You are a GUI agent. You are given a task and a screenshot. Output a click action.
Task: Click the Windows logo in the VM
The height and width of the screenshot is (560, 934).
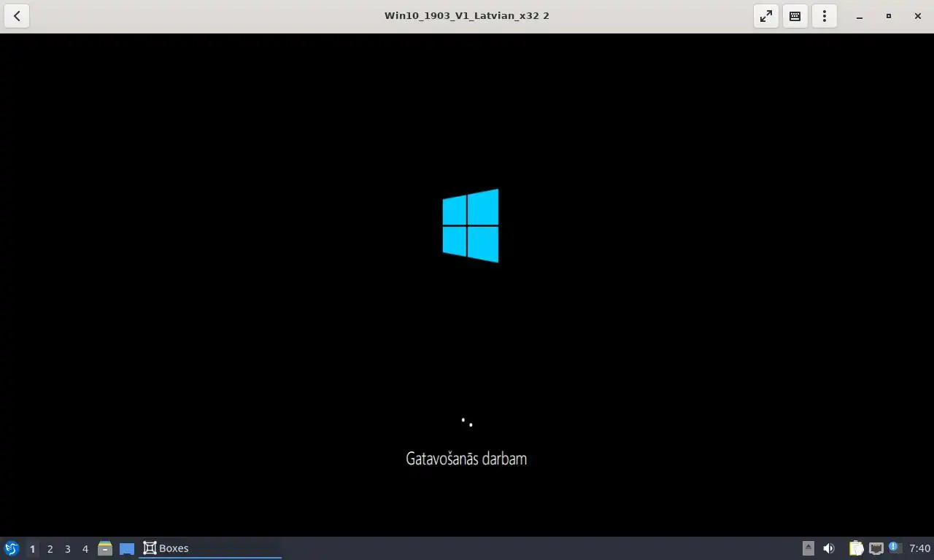[x=471, y=226]
